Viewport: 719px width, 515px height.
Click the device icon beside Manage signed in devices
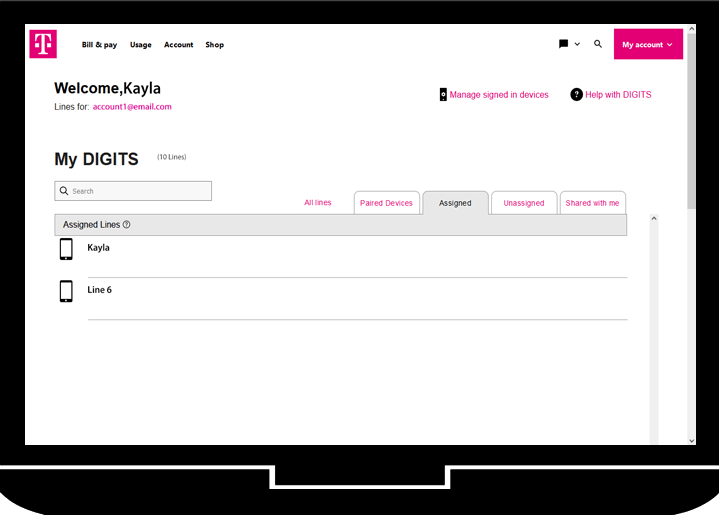443,94
